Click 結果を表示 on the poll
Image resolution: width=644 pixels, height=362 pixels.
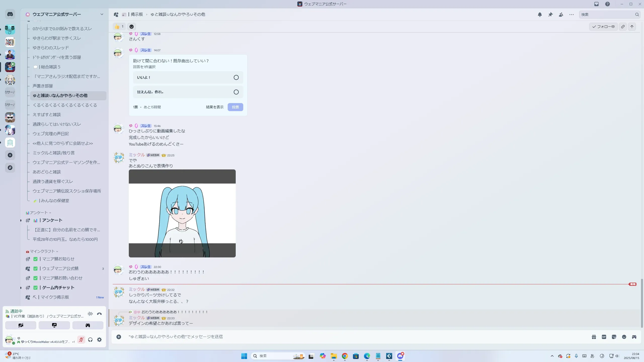pyautogui.click(x=215, y=107)
